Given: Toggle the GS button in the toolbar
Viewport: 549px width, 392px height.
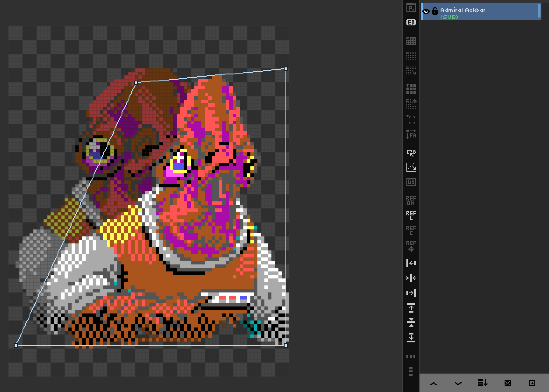Looking at the screenshot, I should point(411,182).
